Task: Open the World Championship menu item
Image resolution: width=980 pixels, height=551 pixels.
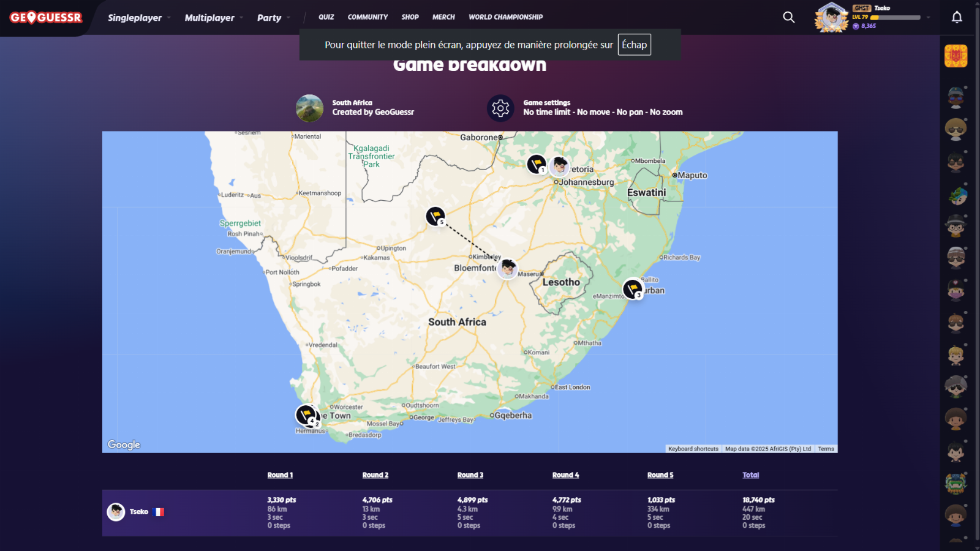Action: pos(505,17)
